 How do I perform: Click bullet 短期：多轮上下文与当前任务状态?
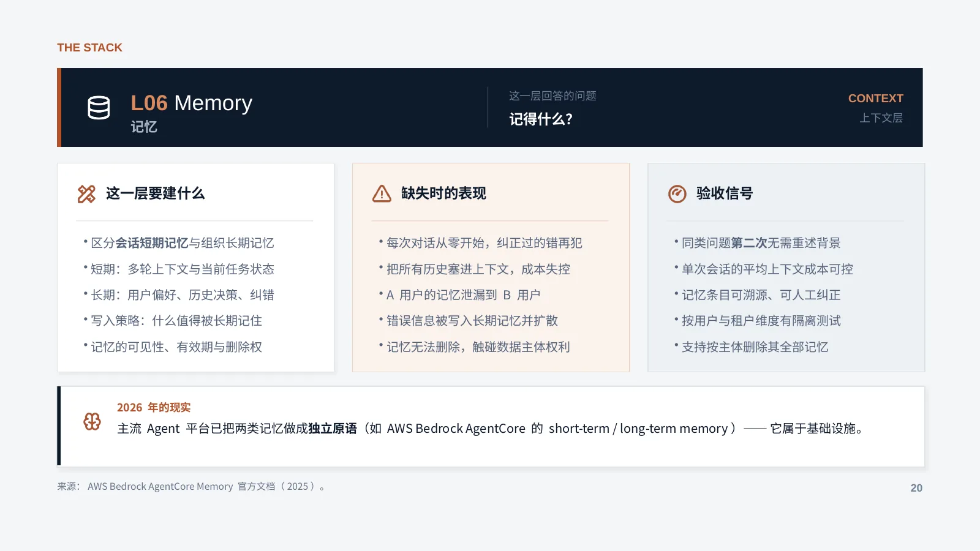click(179, 269)
